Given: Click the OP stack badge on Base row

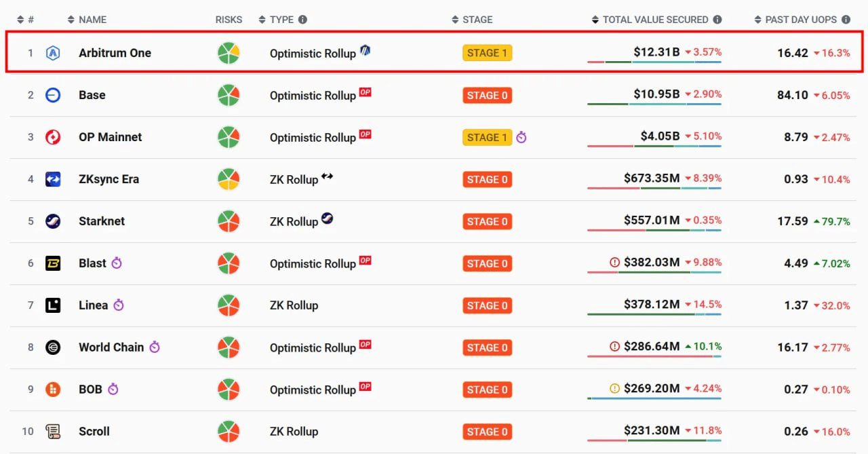Looking at the screenshot, I should tap(366, 92).
